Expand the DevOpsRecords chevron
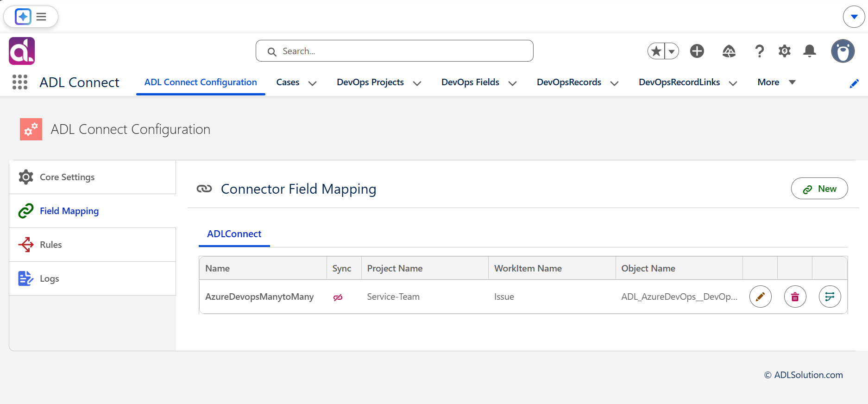Screen dimensions: 868x404 [615, 83]
